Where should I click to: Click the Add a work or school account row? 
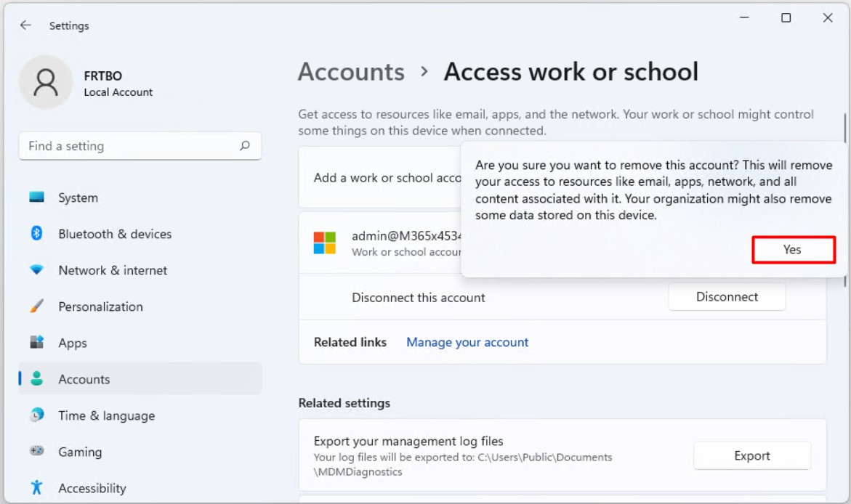[380, 177]
